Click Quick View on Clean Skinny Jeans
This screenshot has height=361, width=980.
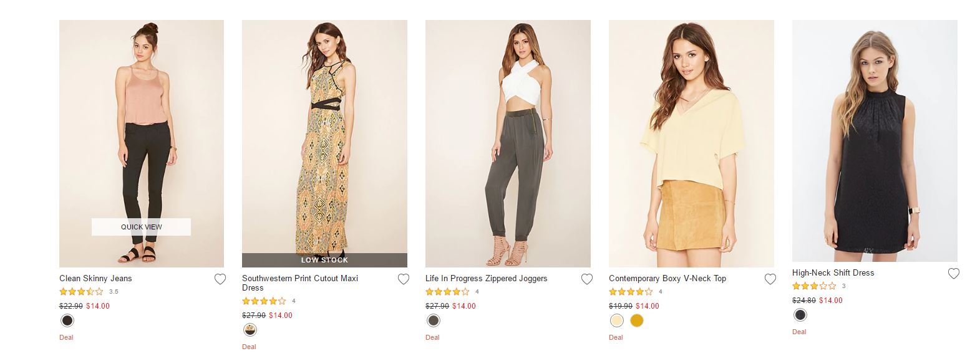[141, 227]
